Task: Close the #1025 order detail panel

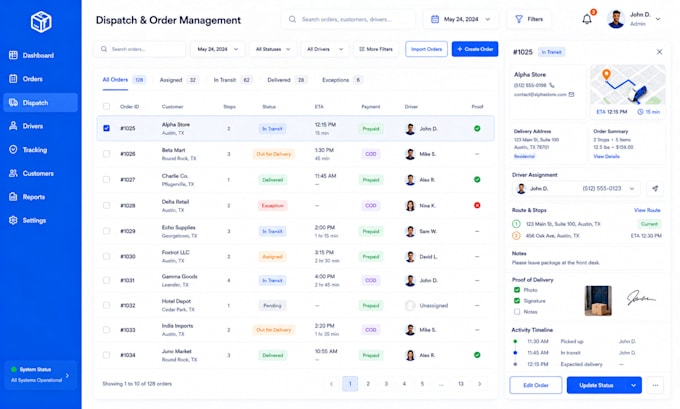Action: tap(659, 52)
